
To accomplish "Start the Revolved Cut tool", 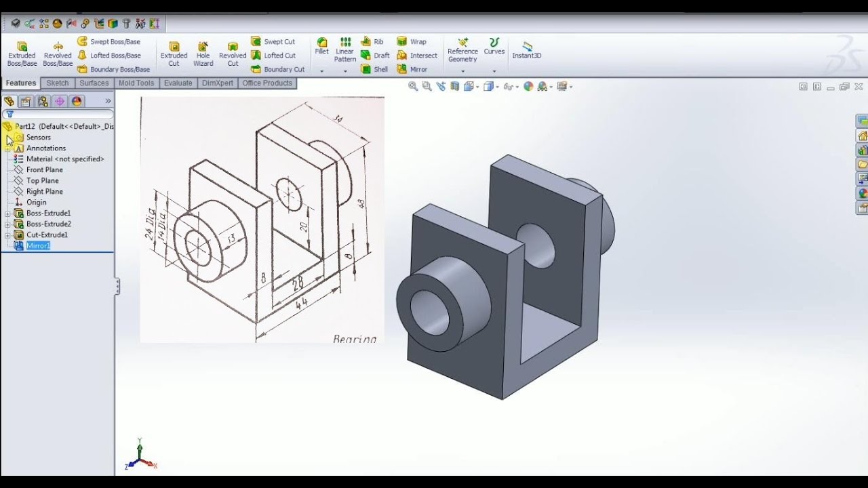I will click(x=233, y=54).
